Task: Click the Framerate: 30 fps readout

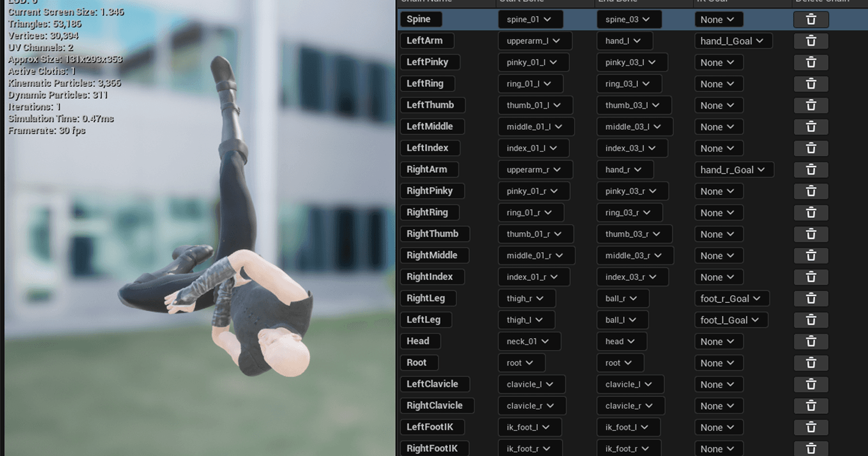Action: [x=47, y=131]
